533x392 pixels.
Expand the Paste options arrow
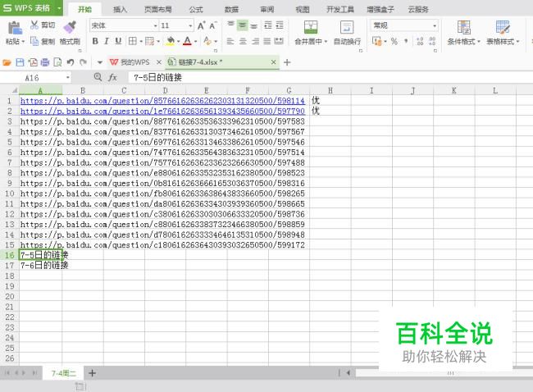click(x=23, y=42)
